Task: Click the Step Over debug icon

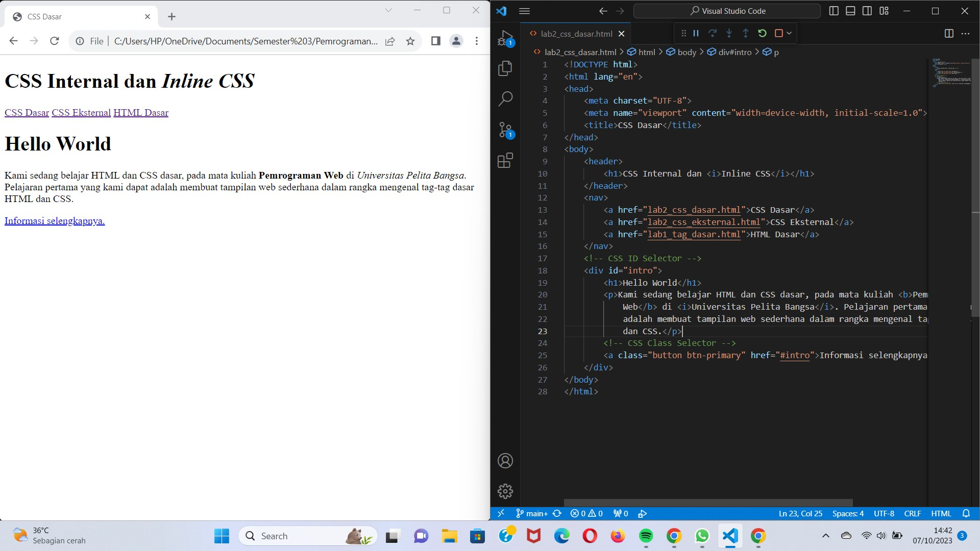Action: pos(713,33)
